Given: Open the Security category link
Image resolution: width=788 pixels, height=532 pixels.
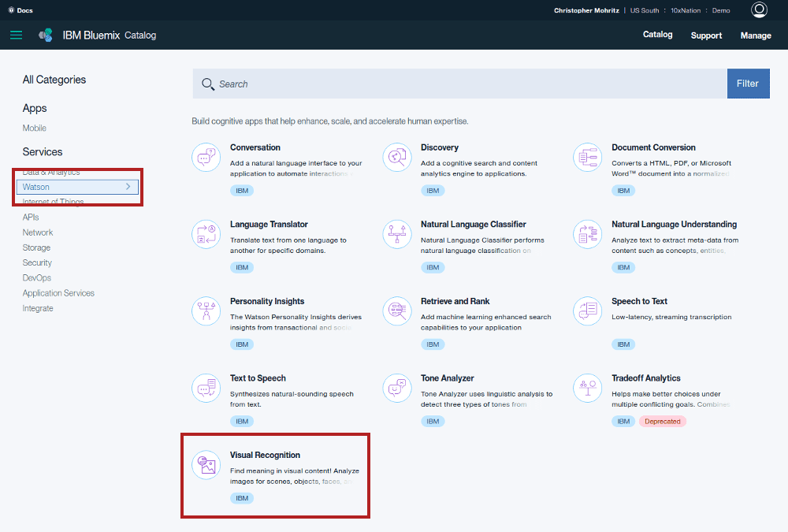Looking at the screenshot, I should 37,262.
